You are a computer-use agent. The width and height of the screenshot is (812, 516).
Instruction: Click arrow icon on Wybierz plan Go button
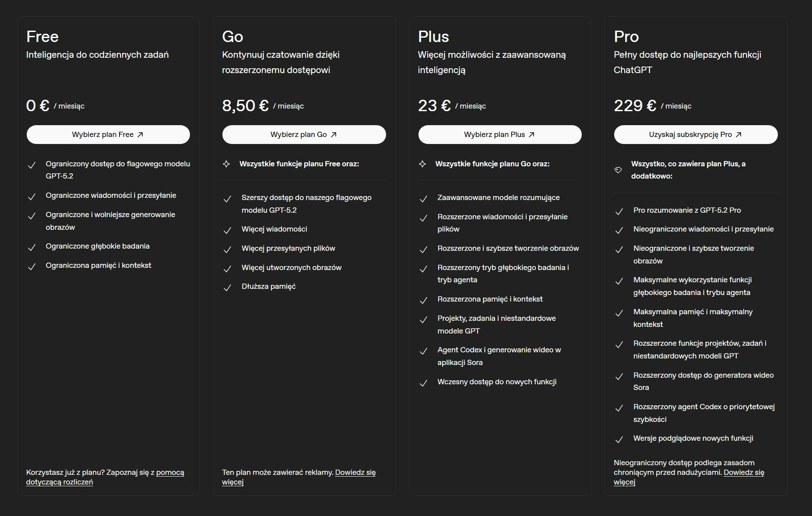(x=334, y=135)
